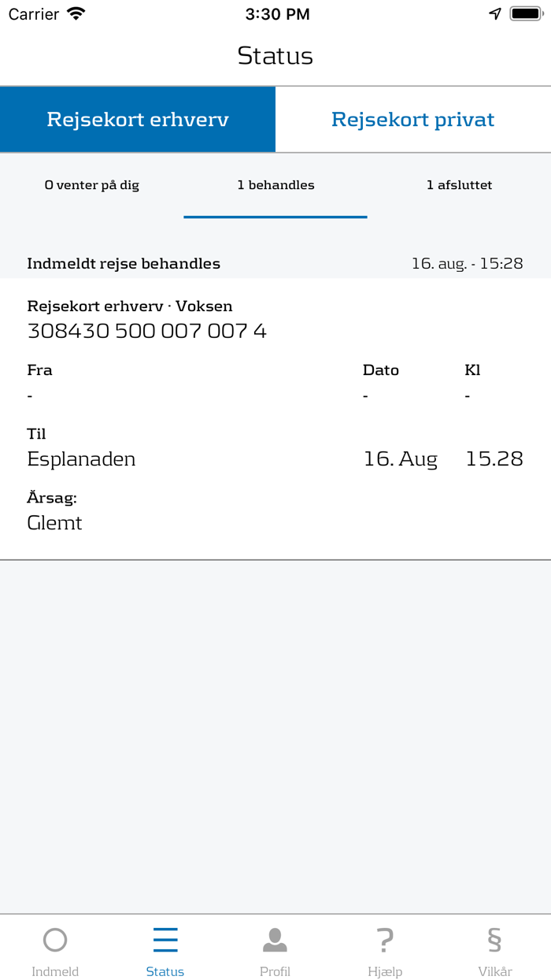Image resolution: width=551 pixels, height=980 pixels.
Task: Switch to the Rejsekort privat tab
Action: pyautogui.click(x=413, y=119)
